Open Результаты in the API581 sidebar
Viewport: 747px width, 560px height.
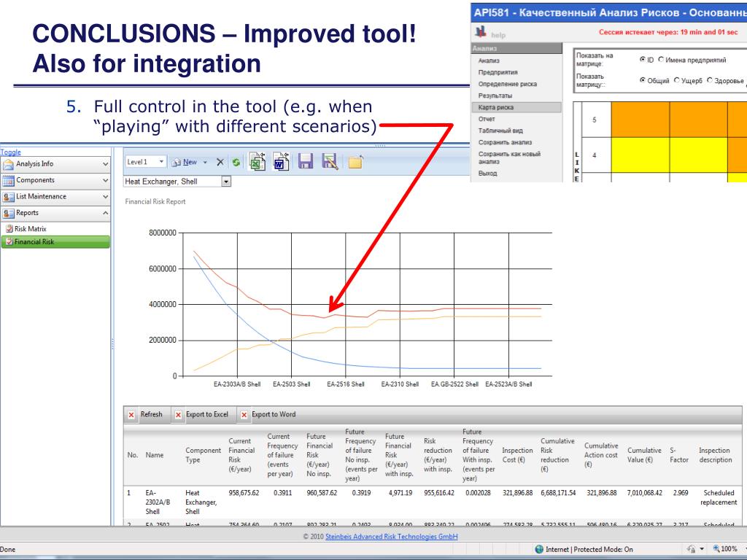495,96
